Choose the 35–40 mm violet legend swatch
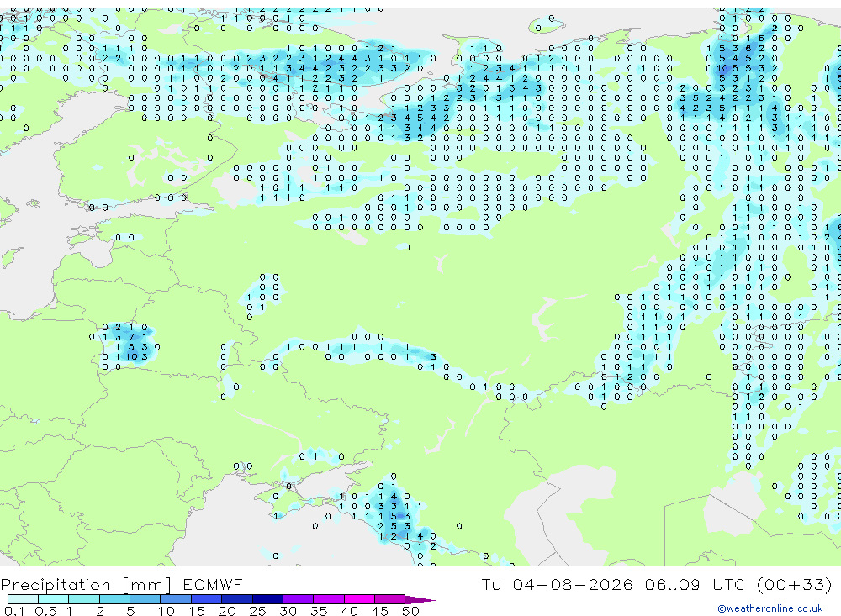Screen dimensions: 841x616 click(x=328, y=599)
